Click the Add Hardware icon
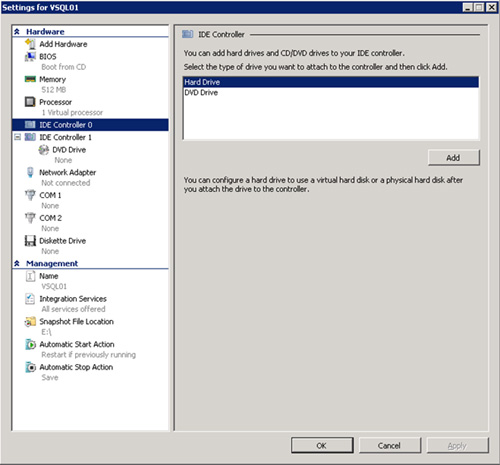 point(30,44)
